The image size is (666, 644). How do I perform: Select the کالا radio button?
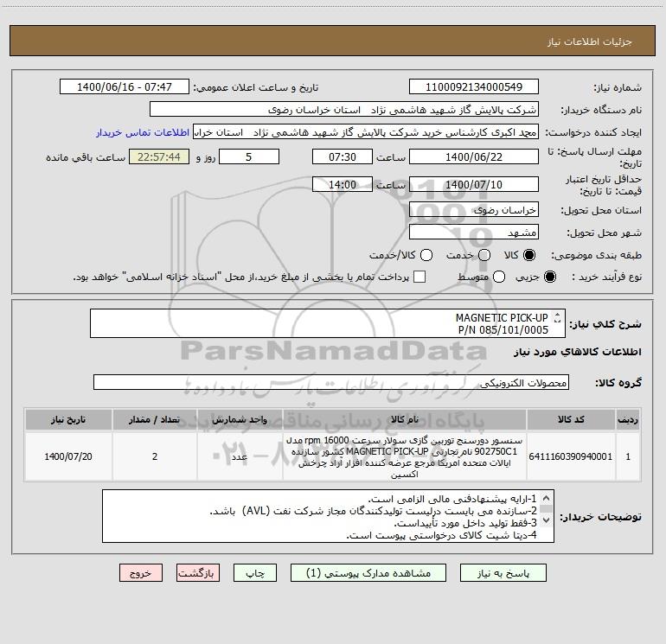[x=529, y=255]
